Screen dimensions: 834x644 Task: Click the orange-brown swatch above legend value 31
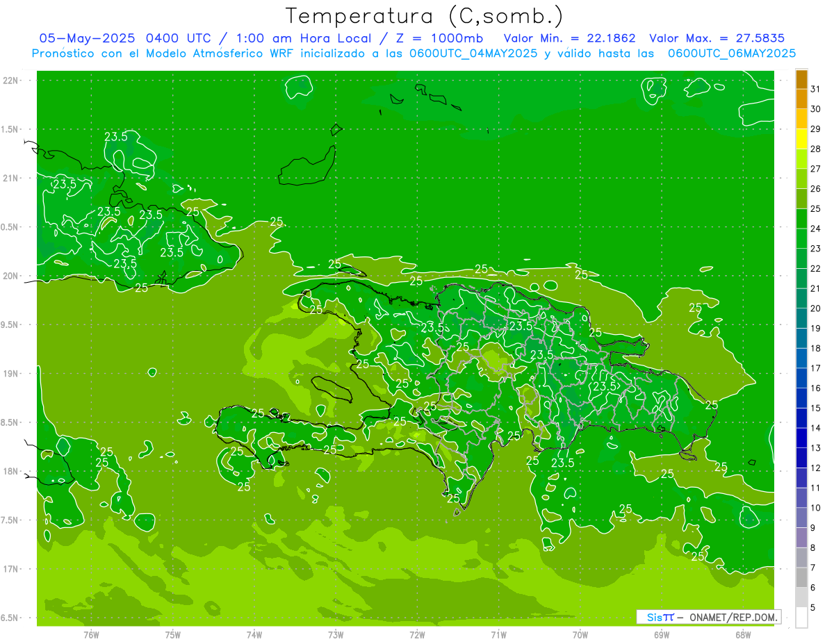(x=801, y=79)
